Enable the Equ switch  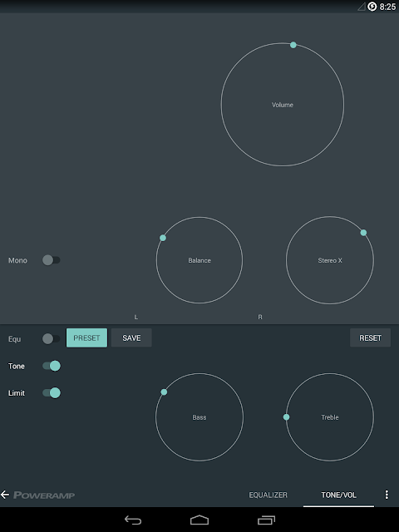point(52,338)
